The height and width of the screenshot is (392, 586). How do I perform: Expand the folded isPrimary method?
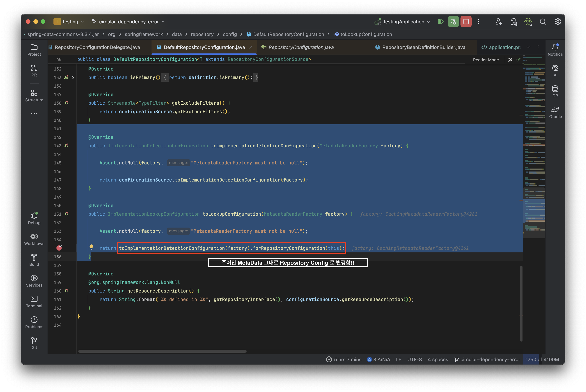(73, 78)
